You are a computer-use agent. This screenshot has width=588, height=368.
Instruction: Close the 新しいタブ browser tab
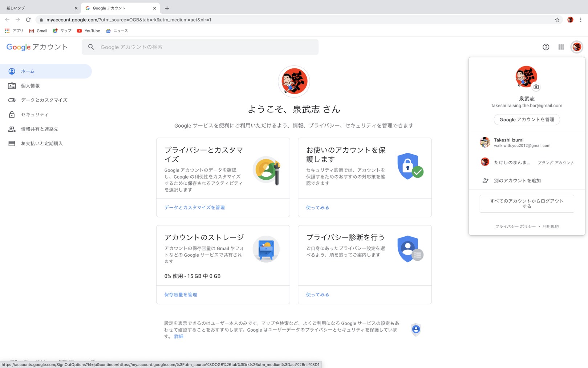[76, 8]
